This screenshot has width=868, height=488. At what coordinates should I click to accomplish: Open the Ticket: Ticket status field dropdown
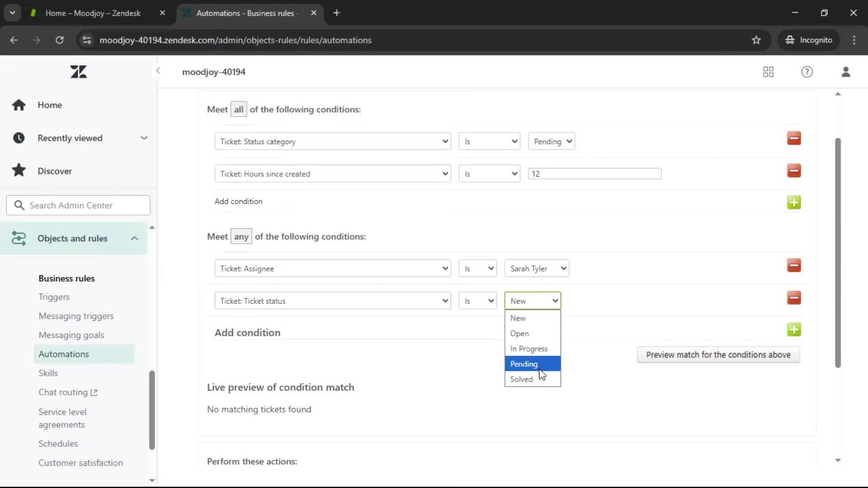(333, 301)
